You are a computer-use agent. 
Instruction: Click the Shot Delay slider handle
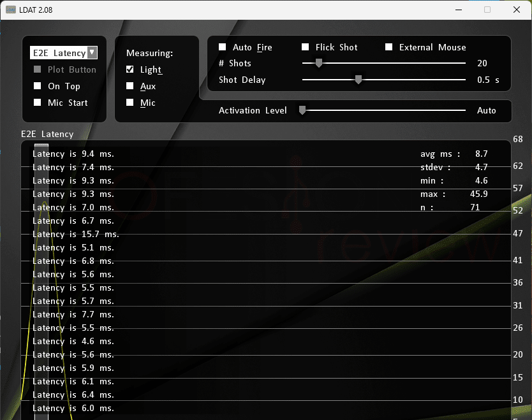358,80
